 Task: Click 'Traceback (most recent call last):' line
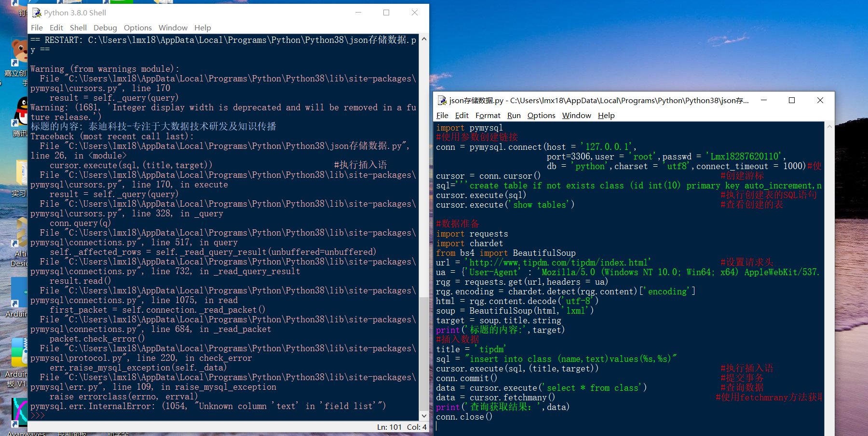tap(112, 136)
